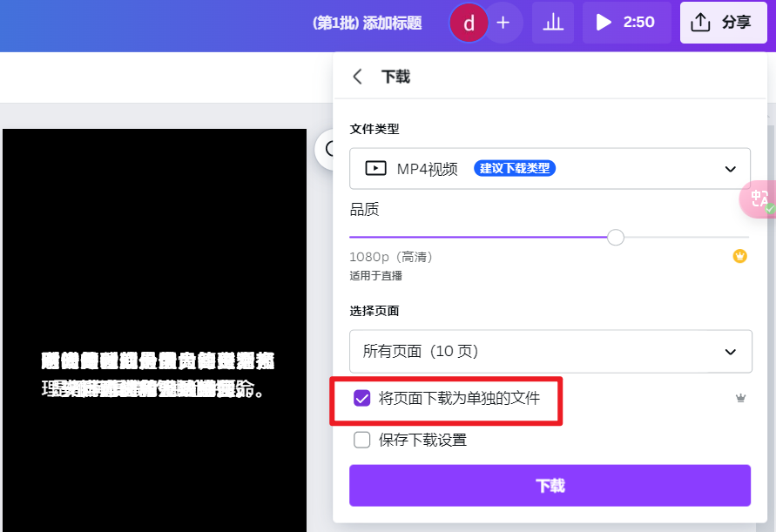Click the title '(第1批) 添加标题' to rename
The height and width of the screenshot is (532, 776).
click(x=369, y=23)
